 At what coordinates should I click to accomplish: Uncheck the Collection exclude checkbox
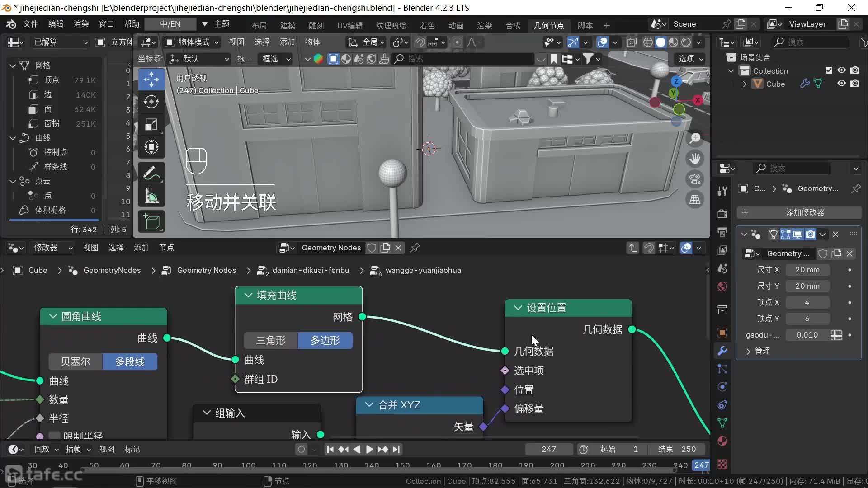(x=829, y=70)
